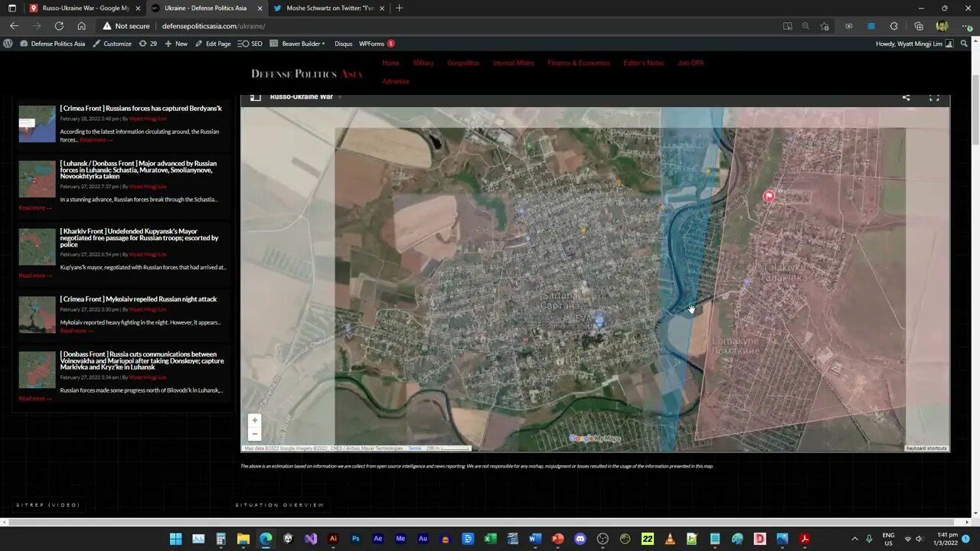Open article about Luhansk / Donbass Front major advance
980x551 pixels.
tap(139, 170)
